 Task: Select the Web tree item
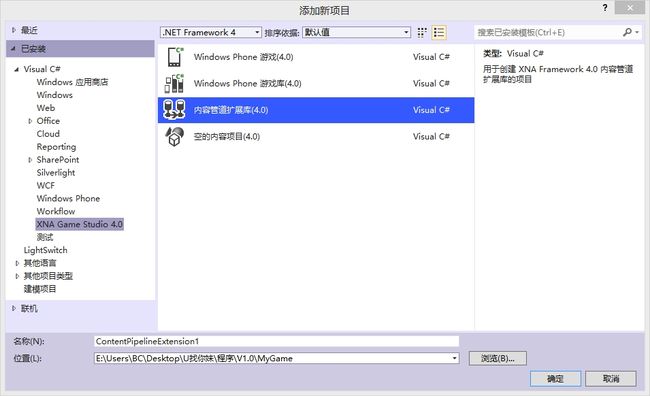pyautogui.click(x=46, y=108)
